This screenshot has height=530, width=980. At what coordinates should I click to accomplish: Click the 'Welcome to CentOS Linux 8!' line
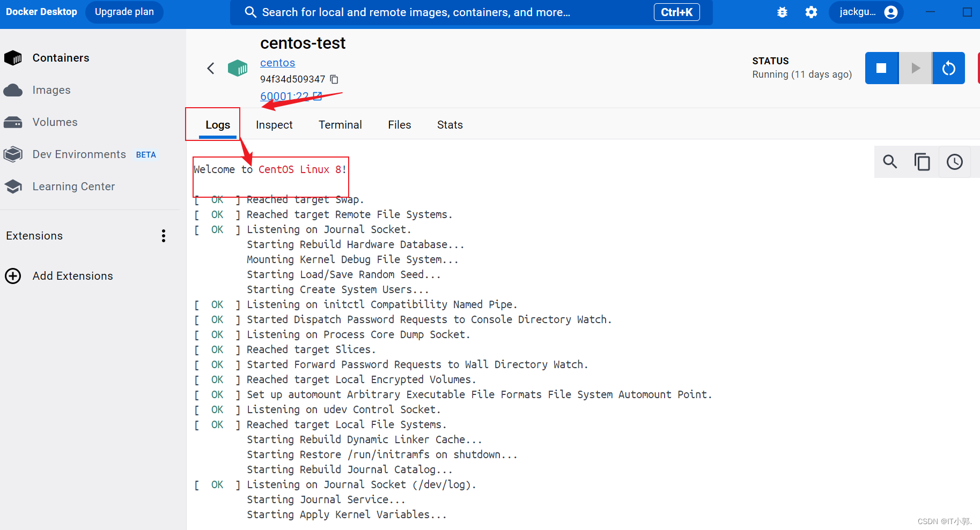(x=270, y=169)
